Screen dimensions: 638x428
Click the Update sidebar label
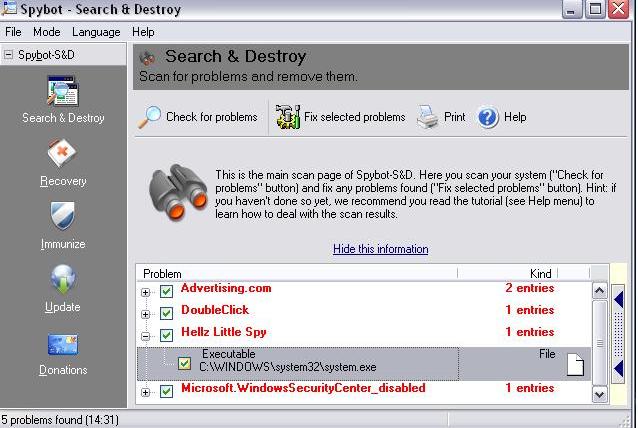pyautogui.click(x=63, y=307)
